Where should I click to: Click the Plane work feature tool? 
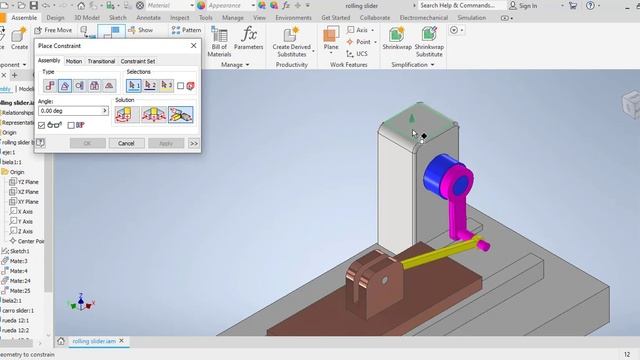tap(331, 39)
